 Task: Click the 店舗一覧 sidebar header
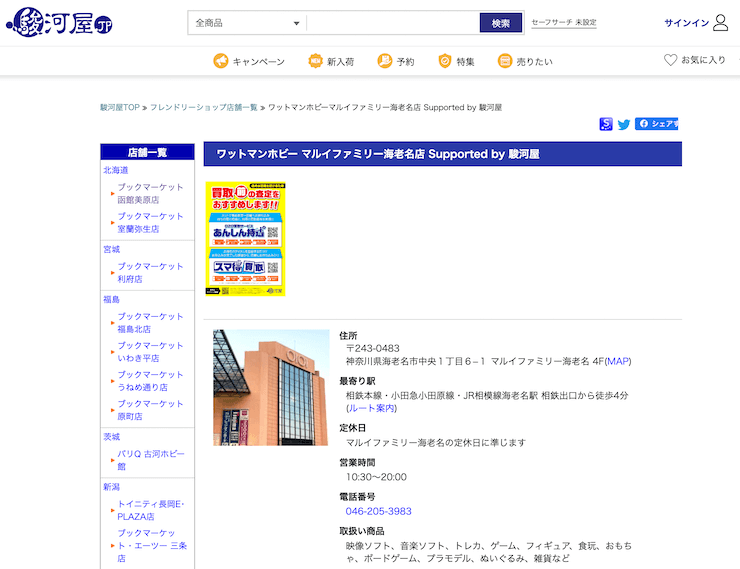coord(147,152)
